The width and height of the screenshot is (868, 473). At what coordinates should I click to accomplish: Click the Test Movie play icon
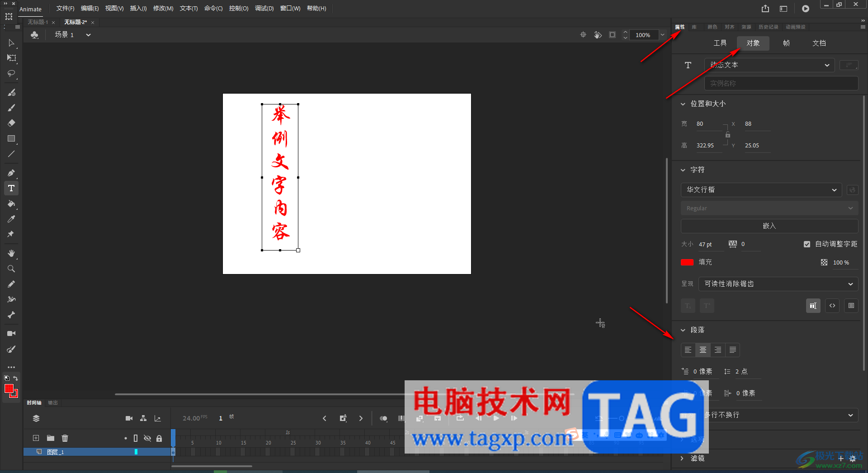[806, 9]
